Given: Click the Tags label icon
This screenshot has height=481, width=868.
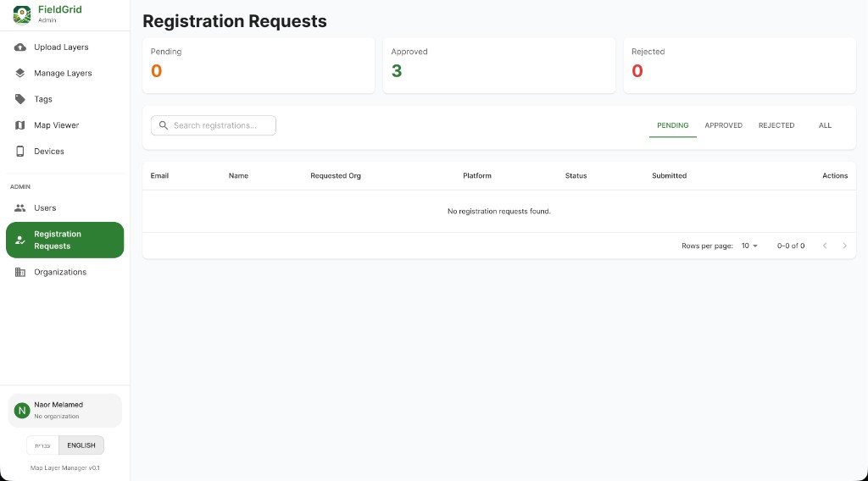Looking at the screenshot, I should coord(20,99).
